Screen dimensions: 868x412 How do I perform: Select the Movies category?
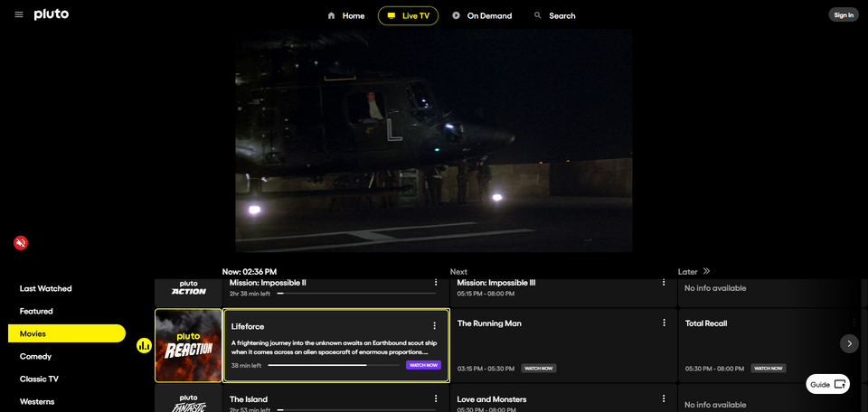point(66,333)
